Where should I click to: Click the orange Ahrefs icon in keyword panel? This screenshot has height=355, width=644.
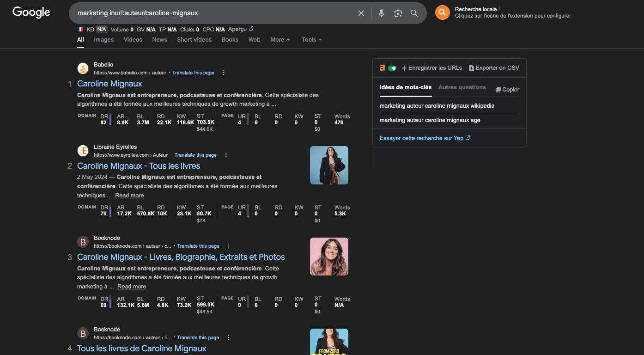(382, 67)
